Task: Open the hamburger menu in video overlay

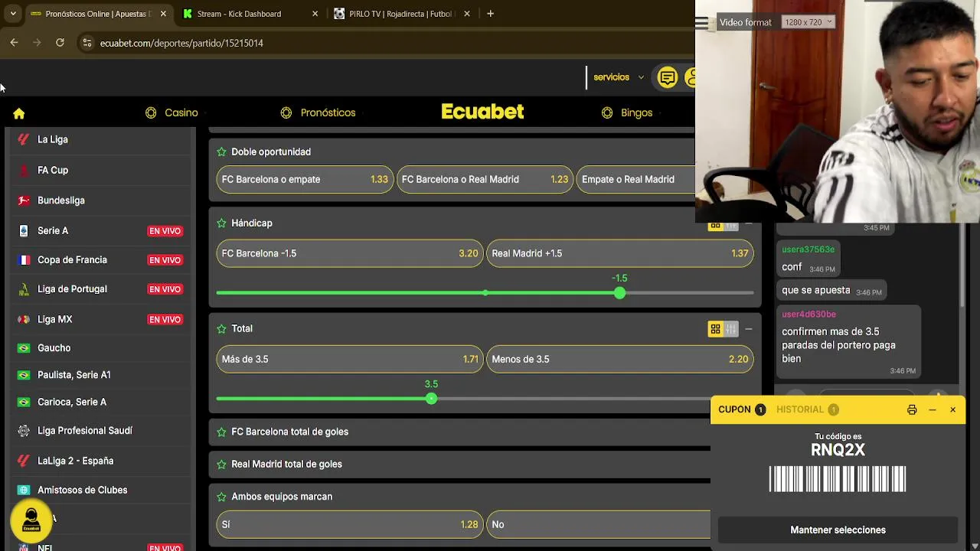Action: pos(701,23)
